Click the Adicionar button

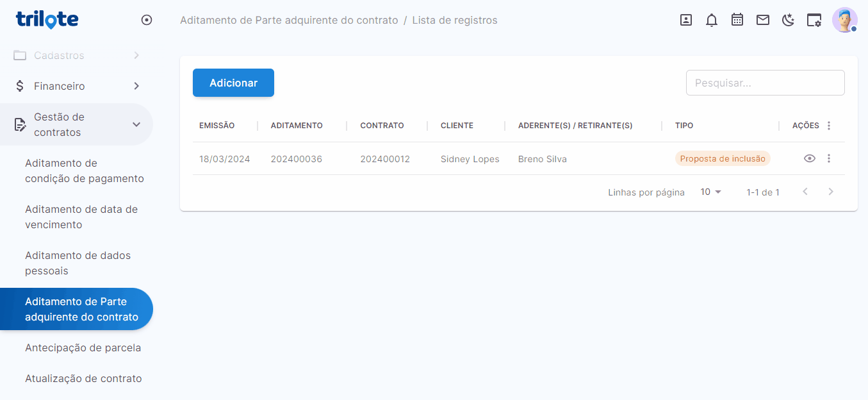(x=233, y=83)
